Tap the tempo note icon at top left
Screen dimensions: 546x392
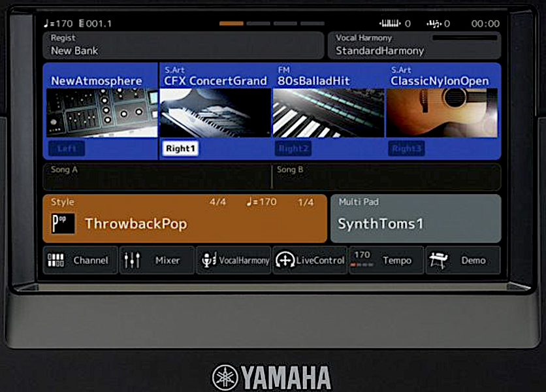(x=46, y=24)
